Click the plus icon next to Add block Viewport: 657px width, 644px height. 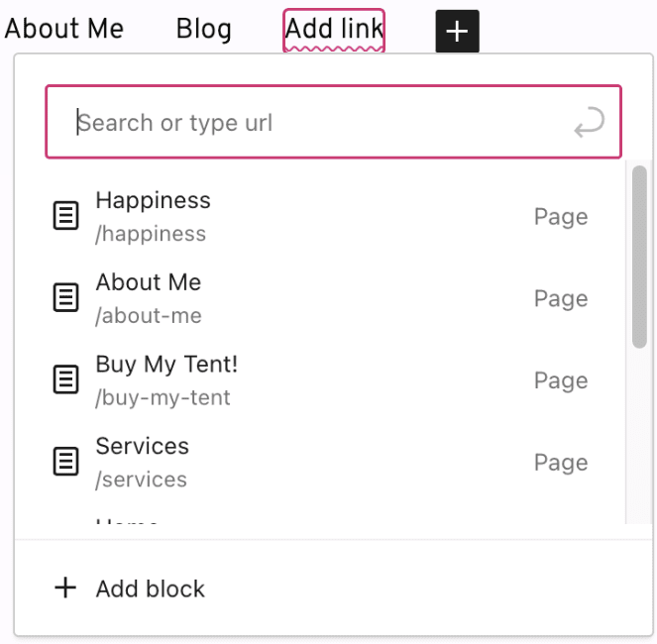coord(65,589)
